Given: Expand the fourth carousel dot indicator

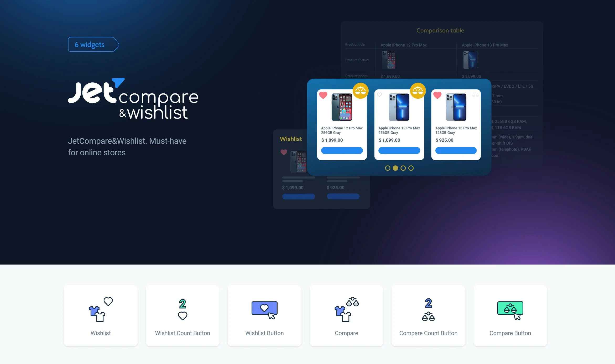Looking at the screenshot, I should [x=411, y=168].
